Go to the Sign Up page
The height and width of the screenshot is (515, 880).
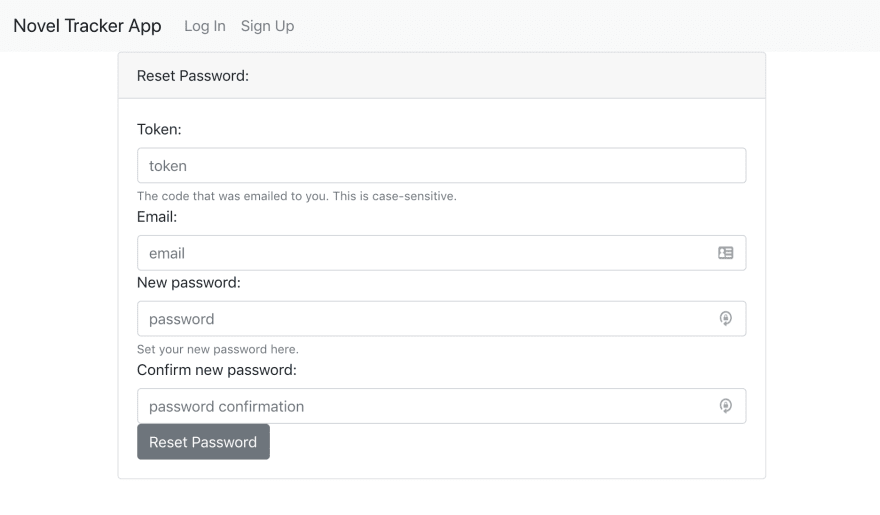[x=267, y=26]
